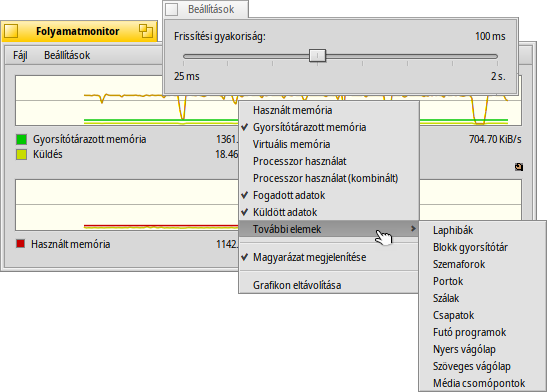The image size is (547, 392).
Task: Click the green Gyorsítótárazott memória color swatch
Action: pyautogui.click(x=21, y=140)
